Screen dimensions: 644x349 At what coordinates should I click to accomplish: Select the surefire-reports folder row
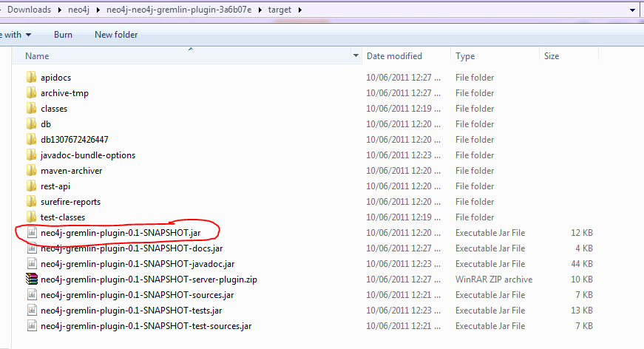[70, 202]
